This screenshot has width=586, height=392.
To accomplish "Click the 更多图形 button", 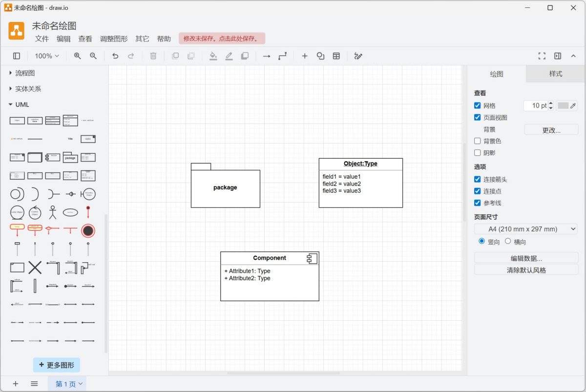I will click(x=56, y=365).
